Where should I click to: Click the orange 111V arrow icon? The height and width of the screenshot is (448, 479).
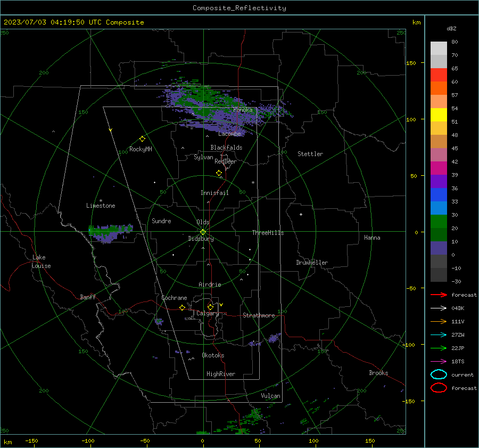(439, 321)
